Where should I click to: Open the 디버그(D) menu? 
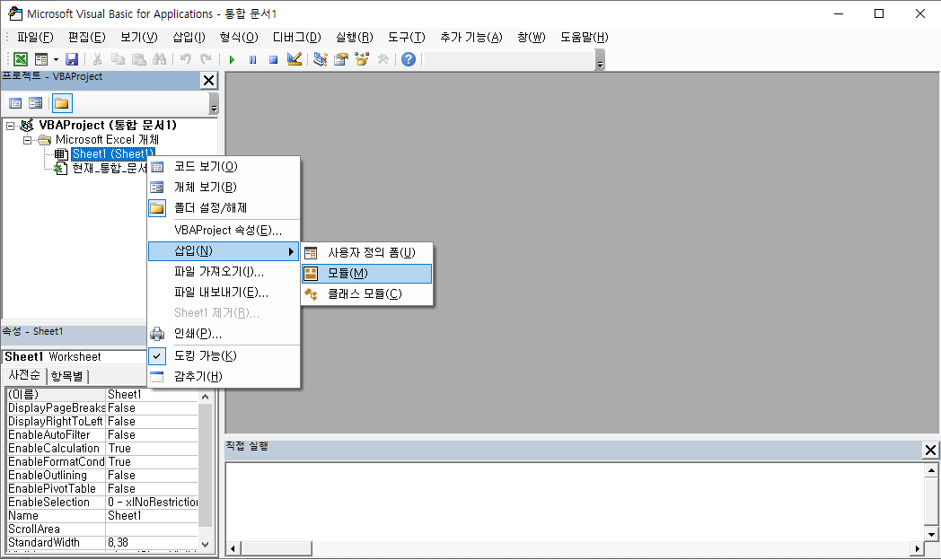pos(297,37)
